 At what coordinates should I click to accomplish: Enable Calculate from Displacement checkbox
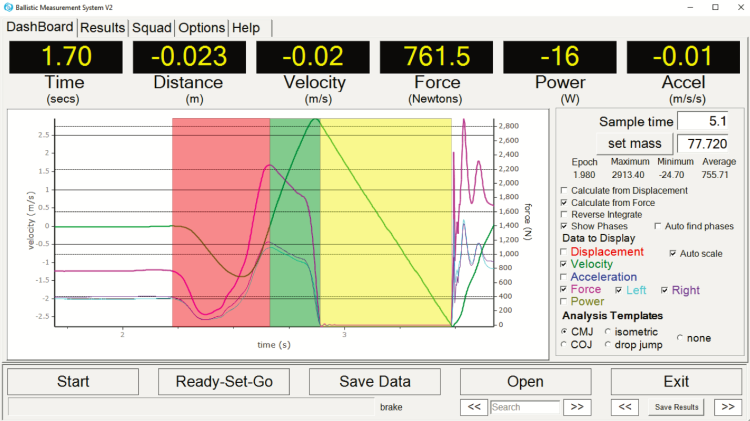pyautogui.click(x=564, y=190)
